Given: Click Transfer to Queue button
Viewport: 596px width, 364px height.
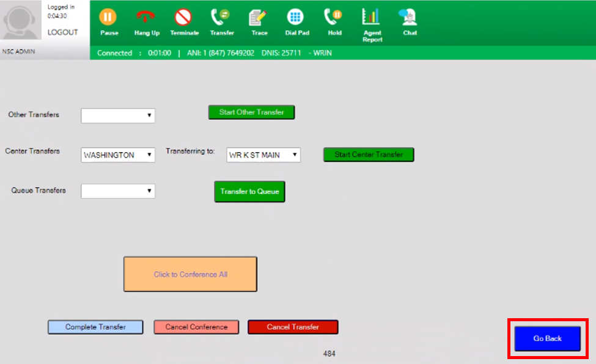Looking at the screenshot, I should (250, 192).
